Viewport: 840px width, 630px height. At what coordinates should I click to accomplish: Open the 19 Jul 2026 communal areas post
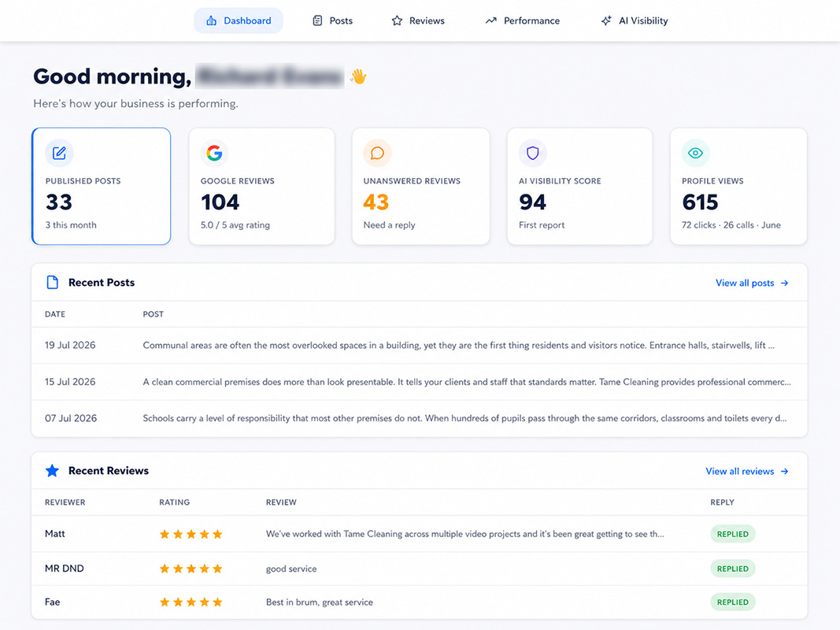coord(458,346)
